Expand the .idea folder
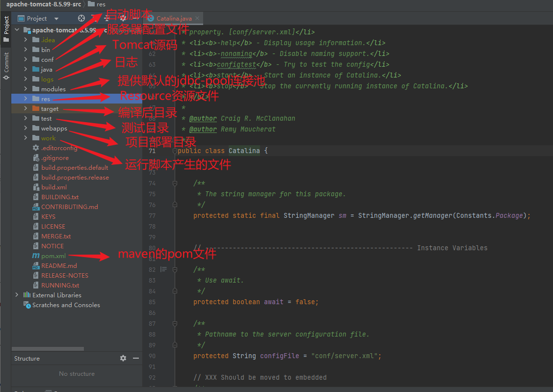 click(26, 39)
